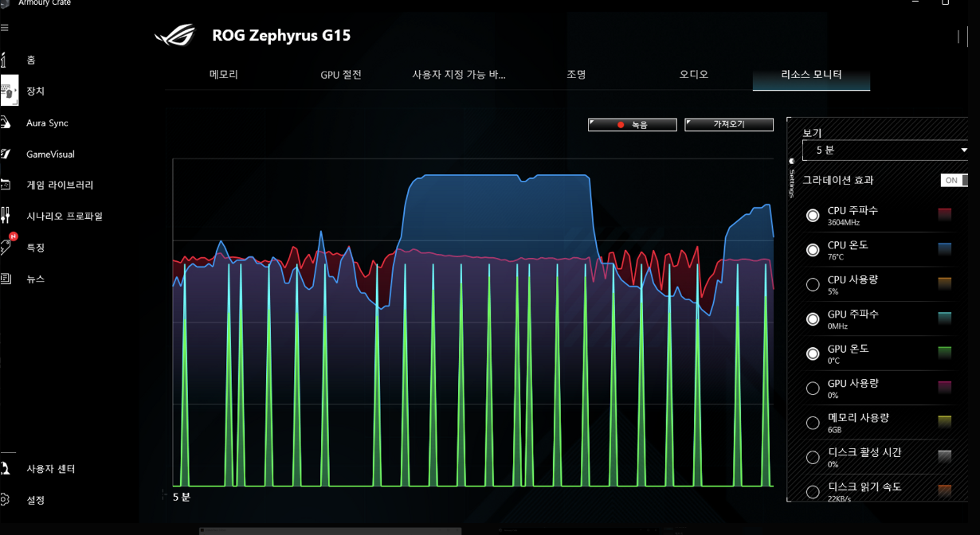Image resolution: width=980 pixels, height=535 pixels.
Task: Open Aura Sync sidebar icon
Action: tap(5, 123)
